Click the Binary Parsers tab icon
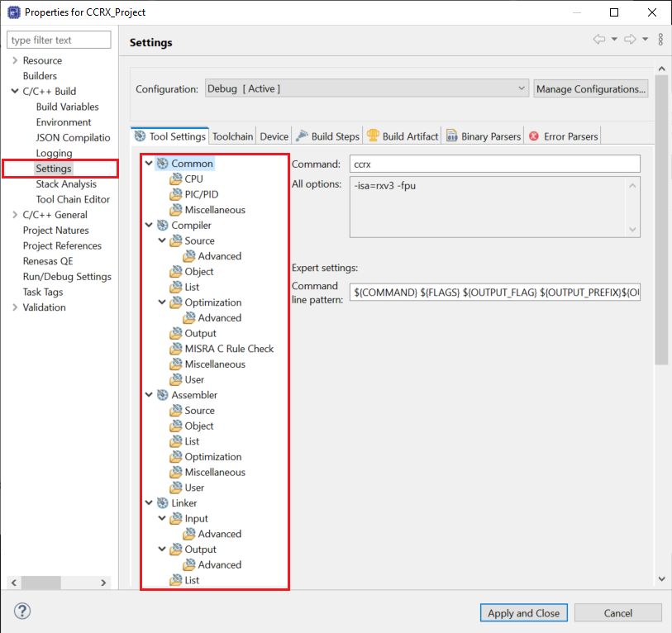Image resolution: width=672 pixels, height=633 pixels. coord(451,136)
